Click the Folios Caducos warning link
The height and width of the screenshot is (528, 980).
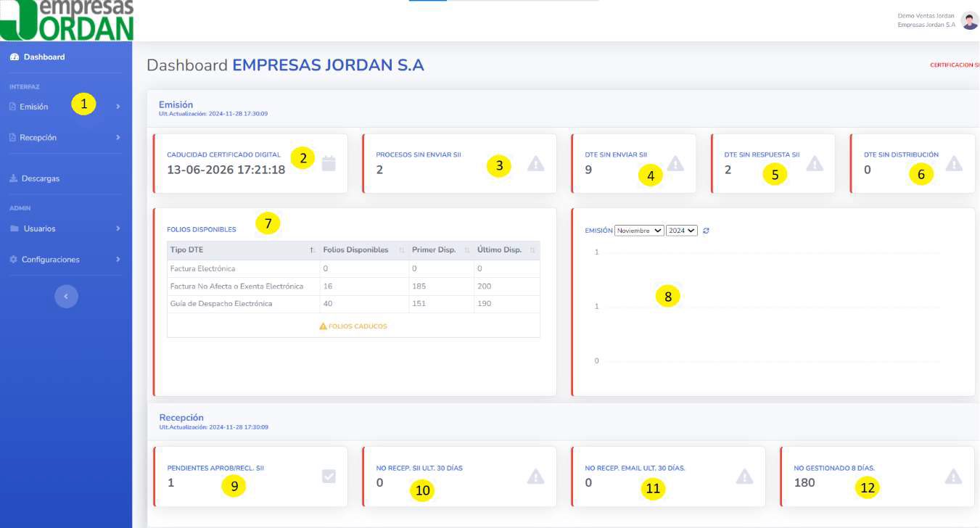353,326
